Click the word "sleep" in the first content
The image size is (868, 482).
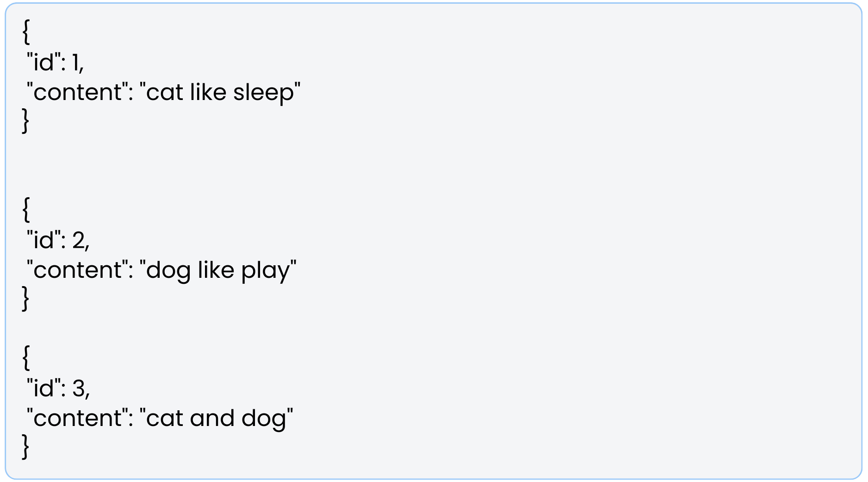[x=263, y=93]
